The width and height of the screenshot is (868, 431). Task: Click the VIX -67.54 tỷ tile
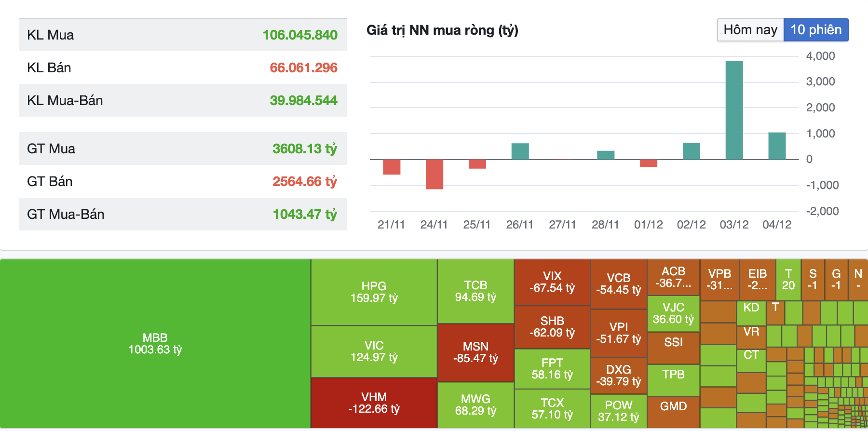(x=552, y=282)
